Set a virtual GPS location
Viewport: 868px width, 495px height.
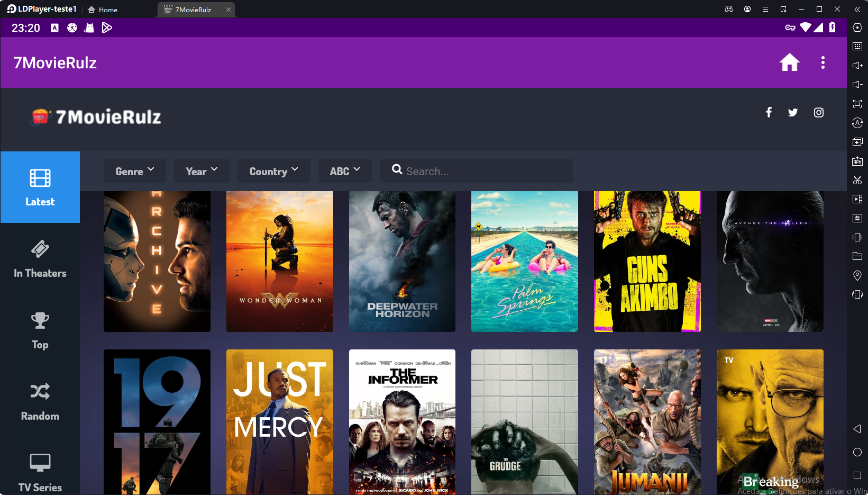tap(857, 275)
